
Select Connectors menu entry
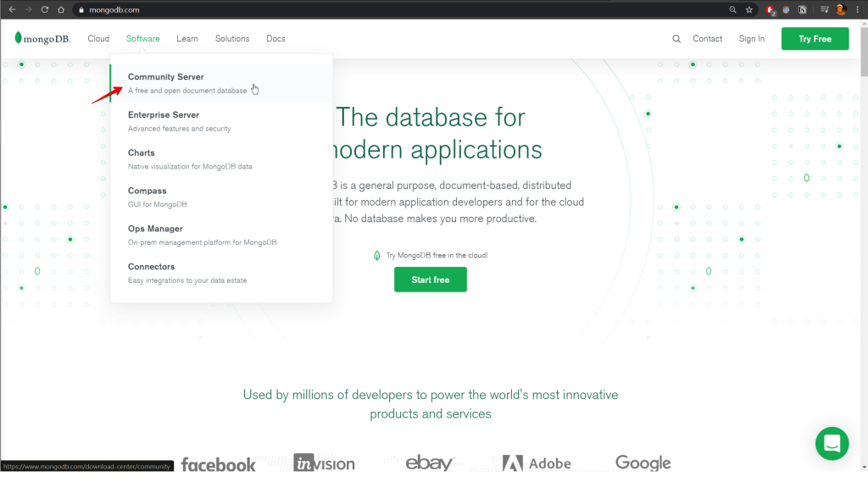click(x=221, y=274)
